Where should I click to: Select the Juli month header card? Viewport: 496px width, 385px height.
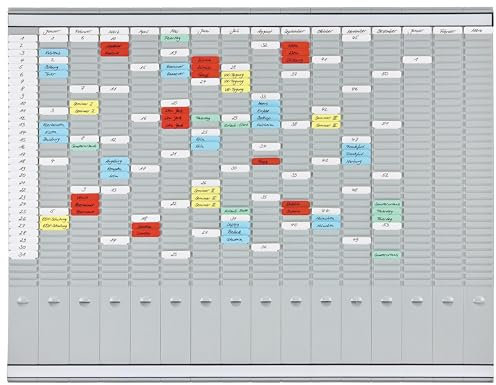[235, 31]
